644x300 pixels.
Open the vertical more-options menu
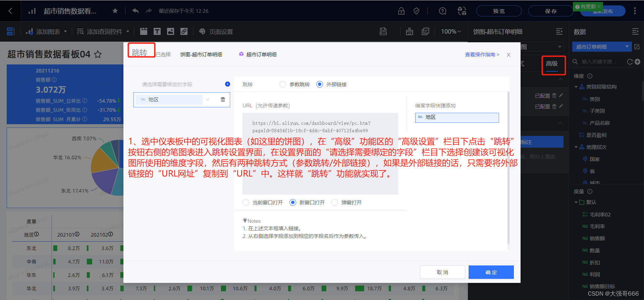point(635,11)
